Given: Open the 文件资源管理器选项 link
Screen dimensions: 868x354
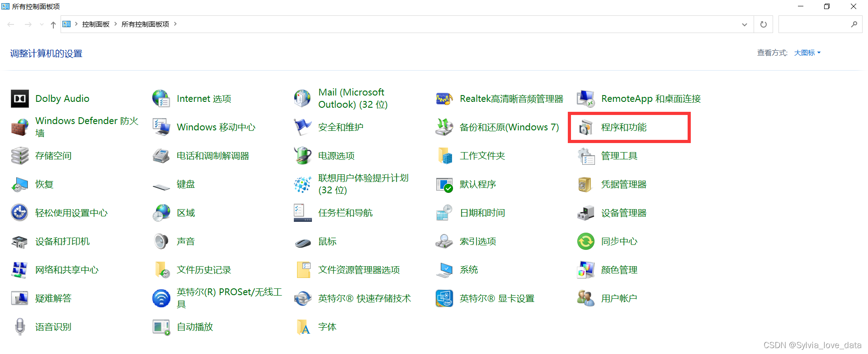Looking at the screenshot, I should coord(359,270).
